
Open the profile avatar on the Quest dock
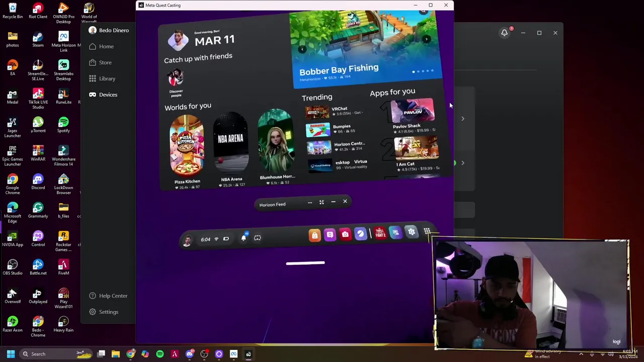point(187,241)
